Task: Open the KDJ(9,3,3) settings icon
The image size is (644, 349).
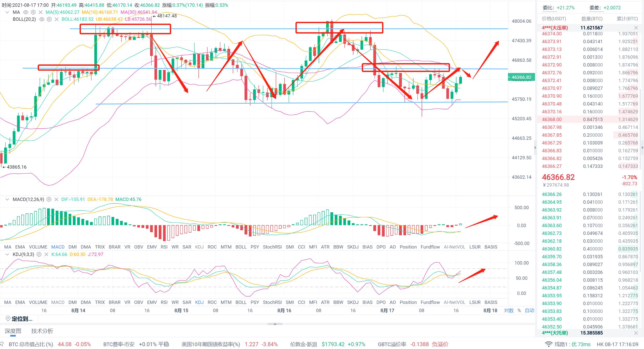Action: coord(39,254)
